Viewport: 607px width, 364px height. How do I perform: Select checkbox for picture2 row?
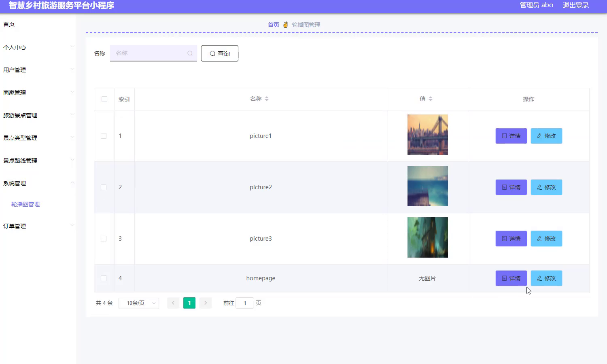[x=104, y=187]
